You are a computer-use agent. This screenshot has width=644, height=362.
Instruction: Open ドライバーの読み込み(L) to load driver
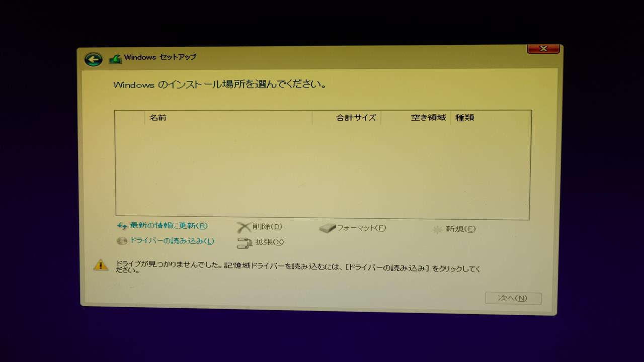[172, 241]
